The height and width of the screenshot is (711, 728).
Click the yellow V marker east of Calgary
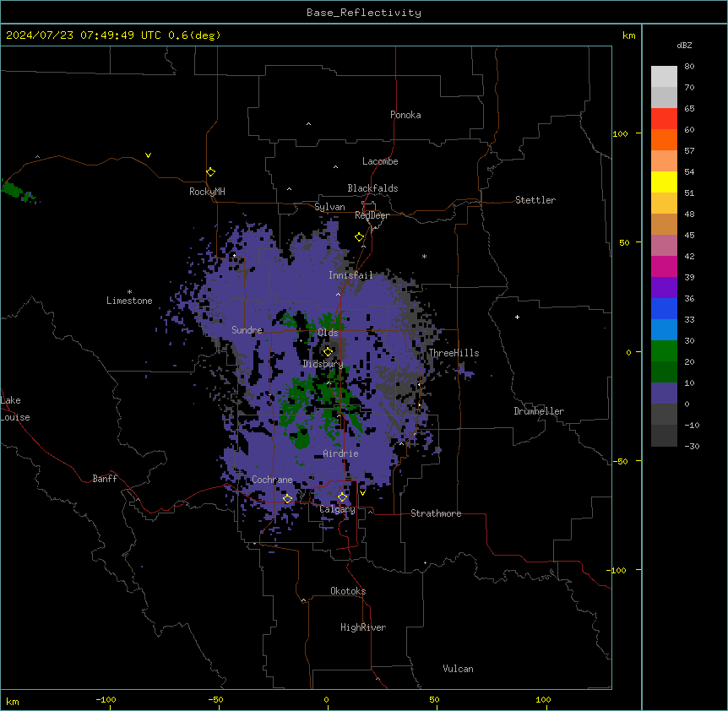click(x=362, y=493)
